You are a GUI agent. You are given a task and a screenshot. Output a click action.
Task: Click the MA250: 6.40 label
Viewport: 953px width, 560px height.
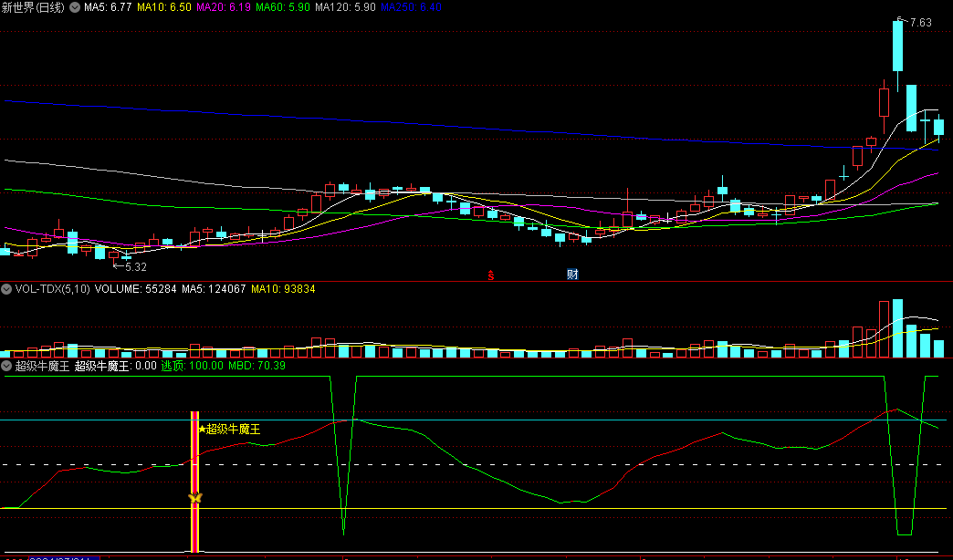(x=411, y=7)
